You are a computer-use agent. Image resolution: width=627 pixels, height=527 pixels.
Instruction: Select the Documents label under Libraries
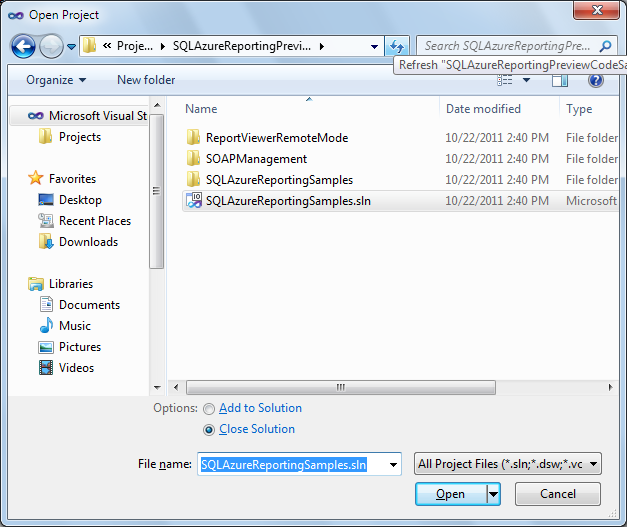(89, 305)
